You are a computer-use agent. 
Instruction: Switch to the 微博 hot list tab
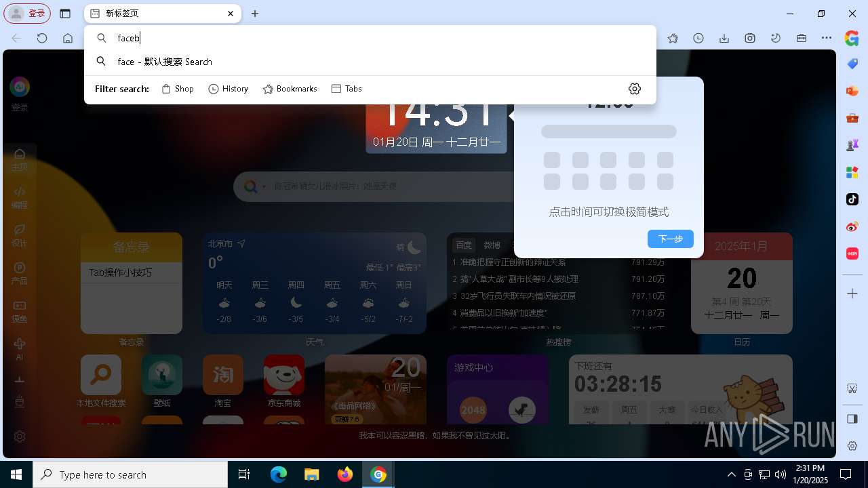492,245
